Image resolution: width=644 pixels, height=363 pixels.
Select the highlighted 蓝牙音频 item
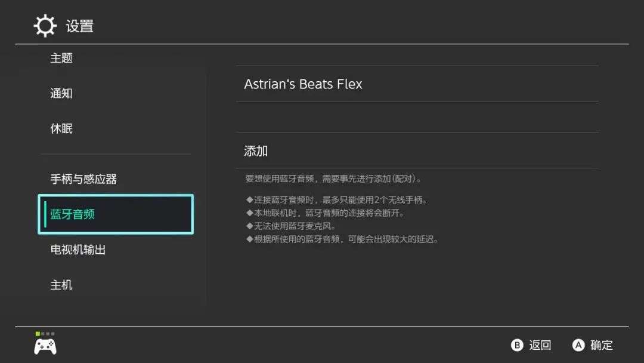pyautogui.click(x=116, y=214)
